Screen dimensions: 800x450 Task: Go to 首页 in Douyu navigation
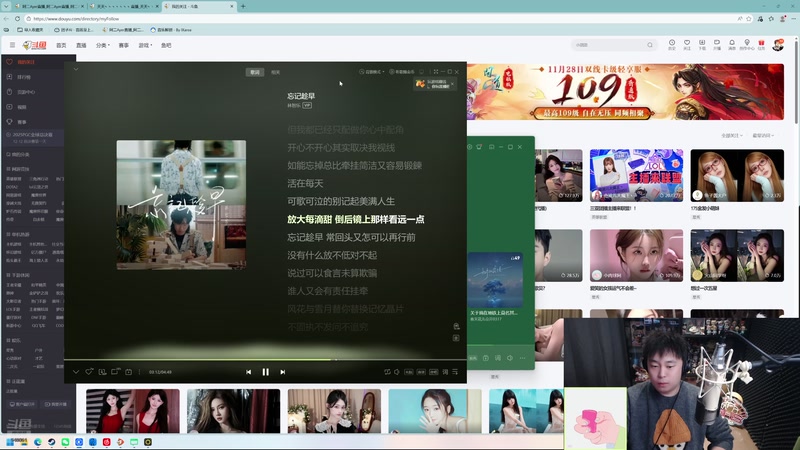[61, 45]
